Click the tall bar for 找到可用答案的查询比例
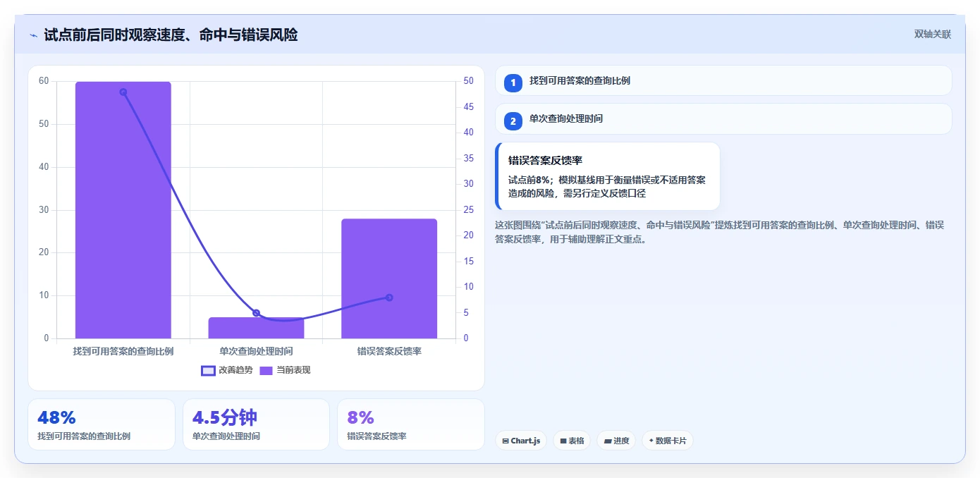This screenshot has width=980, height=478. [x=123, y=210]
